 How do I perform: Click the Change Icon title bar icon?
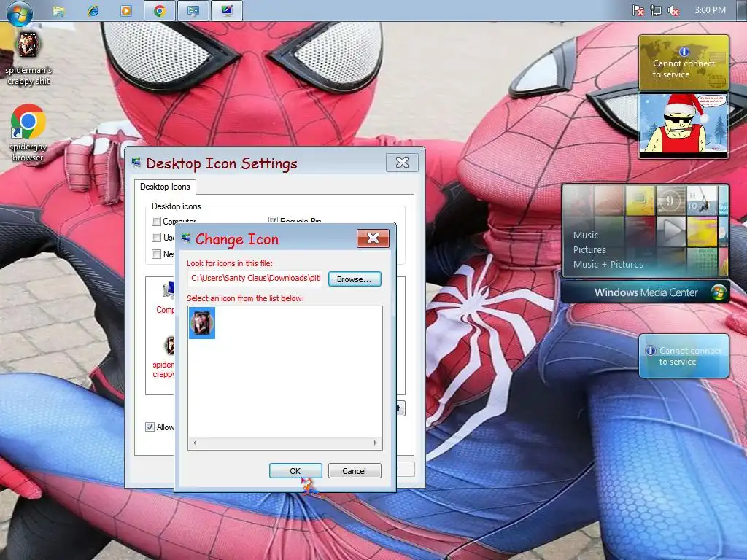[186, 238]
